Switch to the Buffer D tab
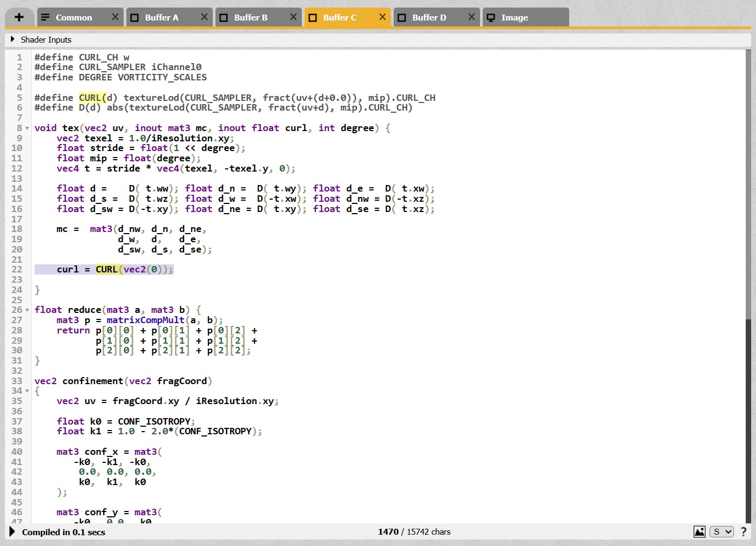 click(x=429, y=17)
